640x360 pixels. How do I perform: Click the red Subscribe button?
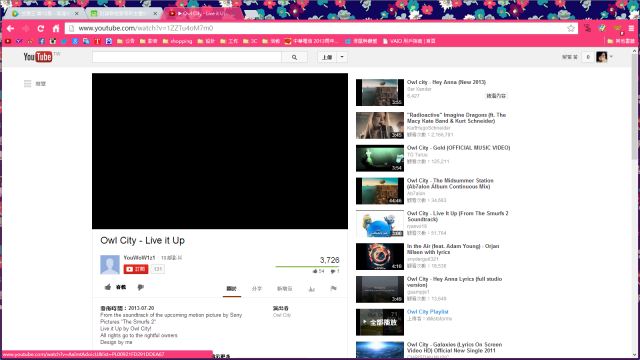(136, 269)
